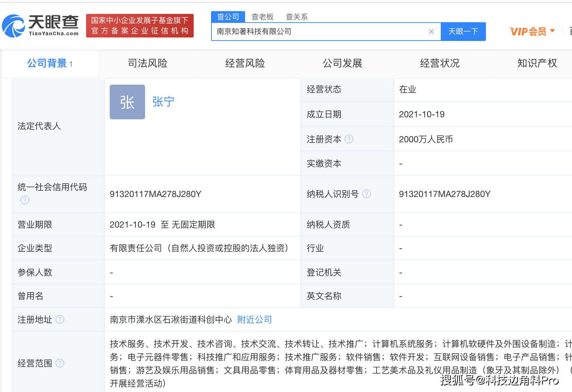Open help icon under 统一社会信用代码

[x=25, y=200]
